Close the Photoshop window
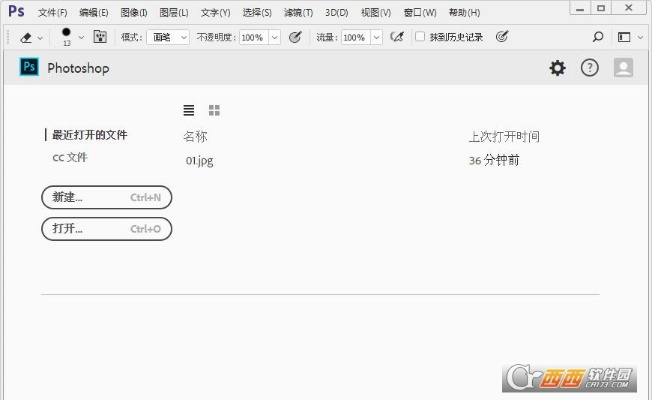The image size is (652, 400). (x=629, y=7)
